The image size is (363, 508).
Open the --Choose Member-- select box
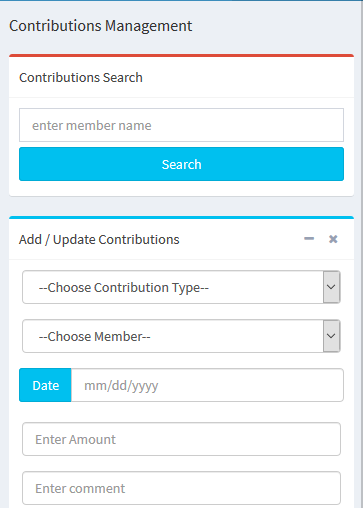tap(181, 336)
